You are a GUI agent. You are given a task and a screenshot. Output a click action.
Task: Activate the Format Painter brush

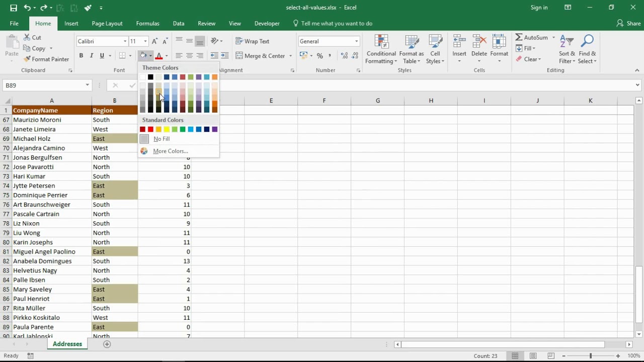27,59
